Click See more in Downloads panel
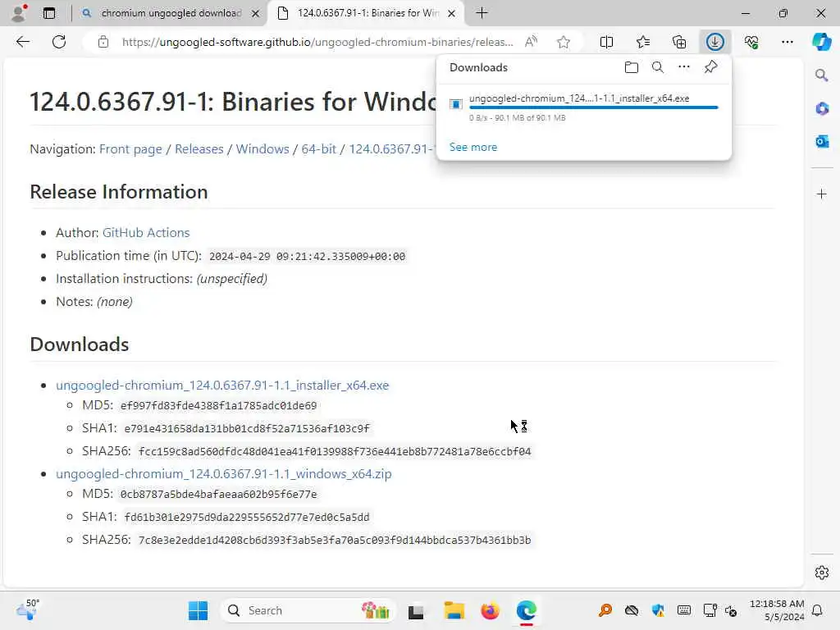840x630 pixels. [x=473, y=147]
